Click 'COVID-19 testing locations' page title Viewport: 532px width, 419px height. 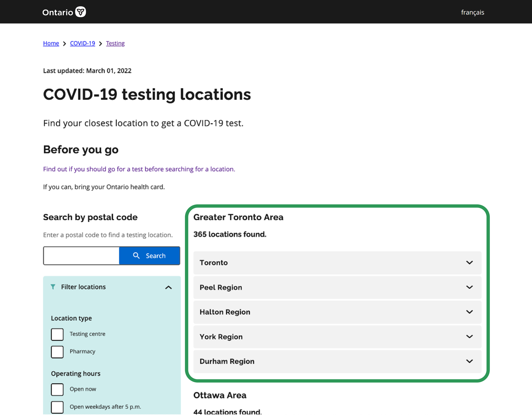(147, 95)
